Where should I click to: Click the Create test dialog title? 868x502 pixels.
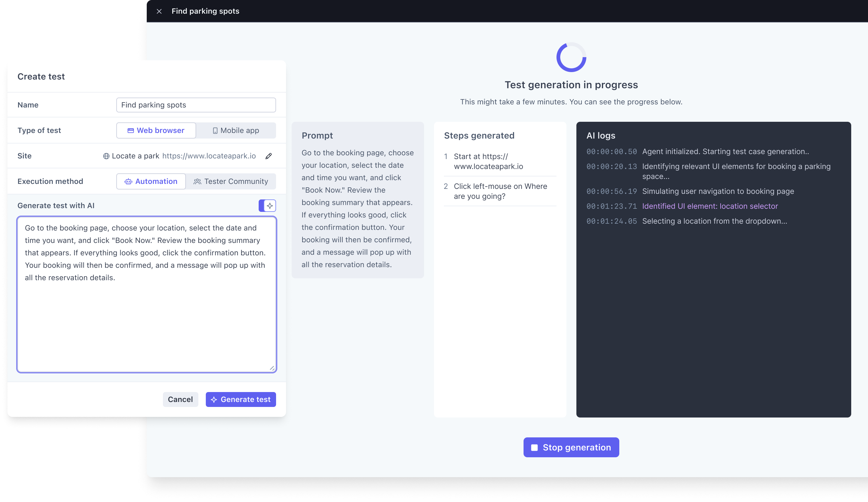[x=41, y=76]
